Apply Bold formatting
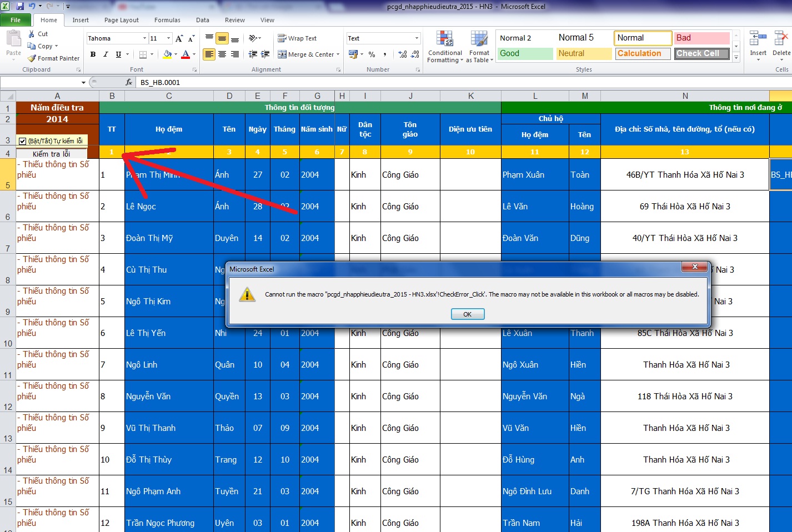 (x=93, y=54)
